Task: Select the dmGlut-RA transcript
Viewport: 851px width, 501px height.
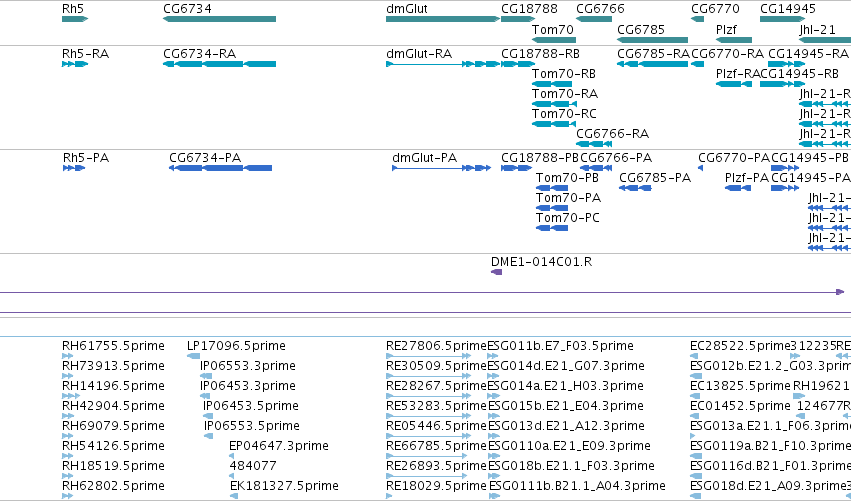Action: 443,64
